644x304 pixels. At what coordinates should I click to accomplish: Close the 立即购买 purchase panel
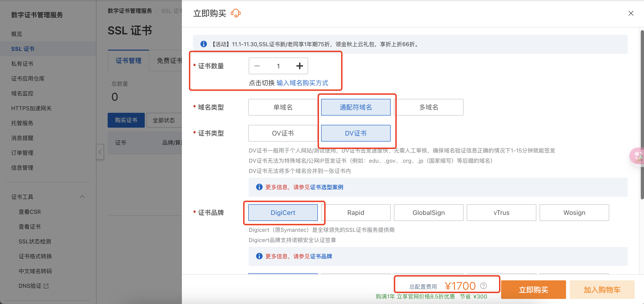tap(631, 13)
